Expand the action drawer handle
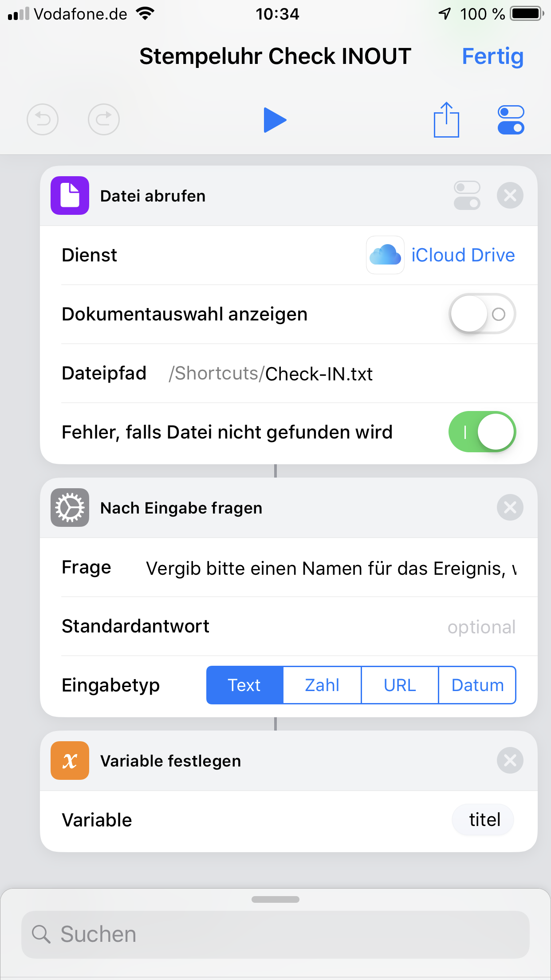Screen dimensions: 551x980 [x=275, y=899]
